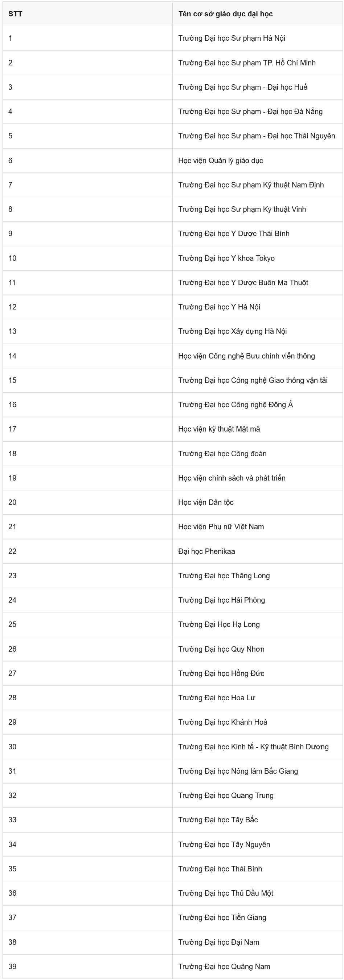Image resolution: width=344 pixels, height=980 pixels.
Task: Click Trường Đại học Quy Nhơn
Action: 221,649
